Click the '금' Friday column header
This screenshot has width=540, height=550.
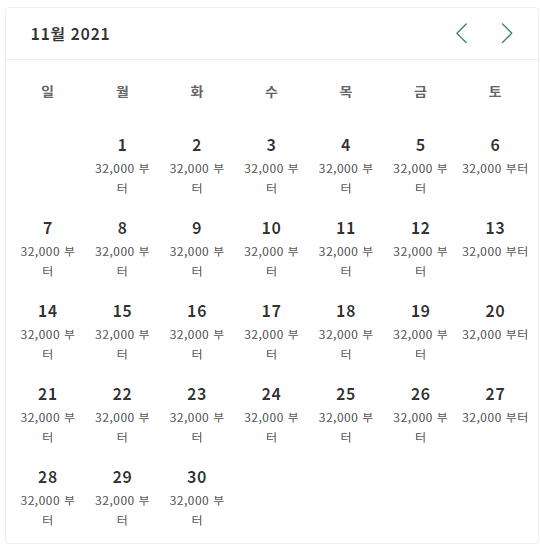coord(420,92)
